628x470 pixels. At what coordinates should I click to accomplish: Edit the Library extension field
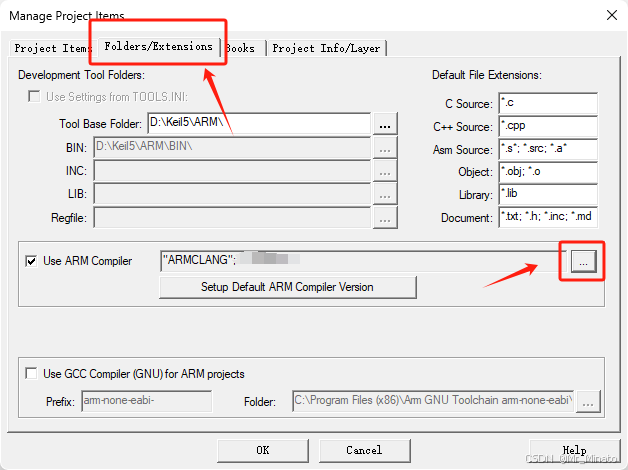(x=548, y=195)
